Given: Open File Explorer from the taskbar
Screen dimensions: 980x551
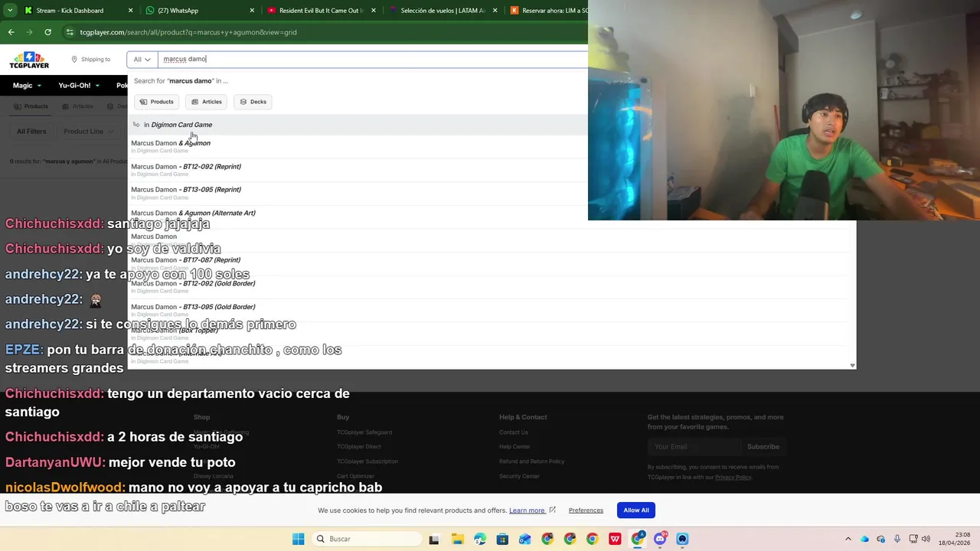Looking at the screenshot, I should 457,539.
